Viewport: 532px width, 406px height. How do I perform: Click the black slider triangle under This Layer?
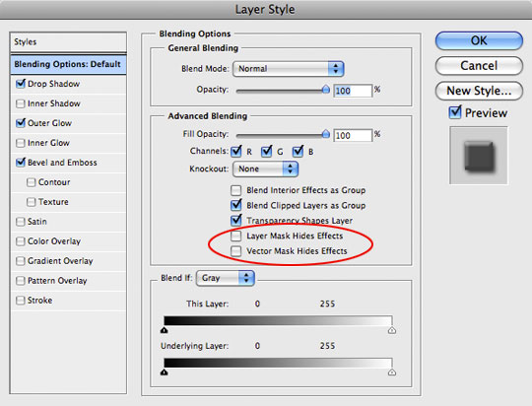click(x=165, y=330)
